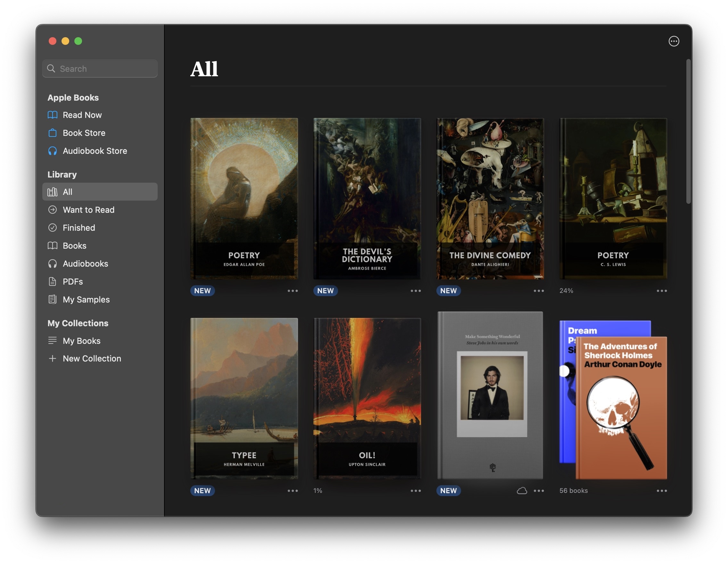Click NEW badge under Typee
Image resolution: width=728 pixels, height=564 pixels.
coord(202,491)
